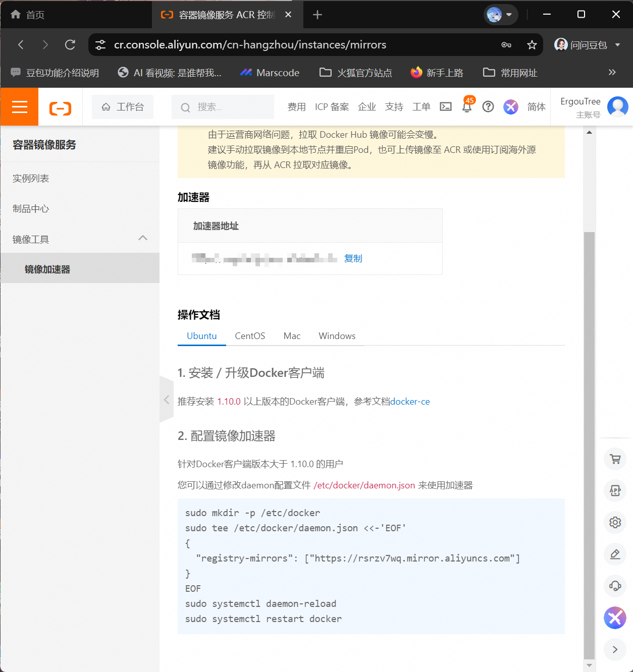Viewport: 633px width, 672px height.
Task: Click the floating purple X assistant button
Action: click(615, 618)
